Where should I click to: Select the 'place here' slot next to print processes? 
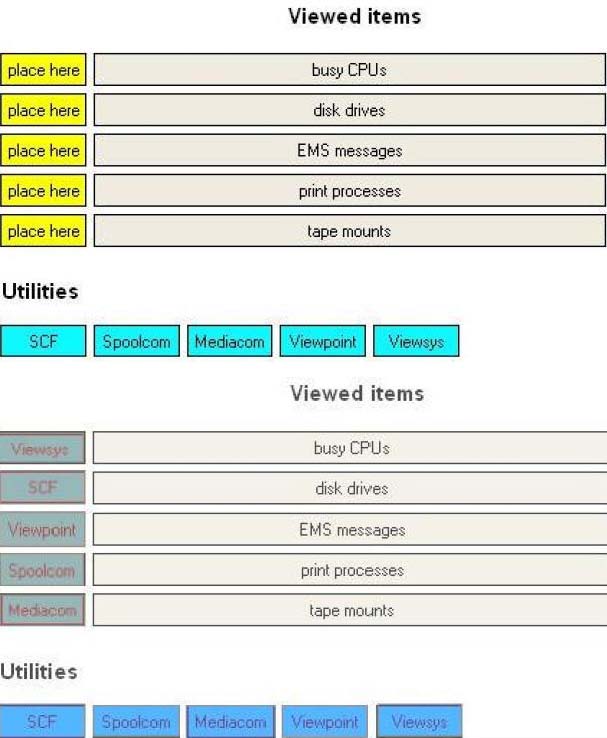tap(43, 191)
